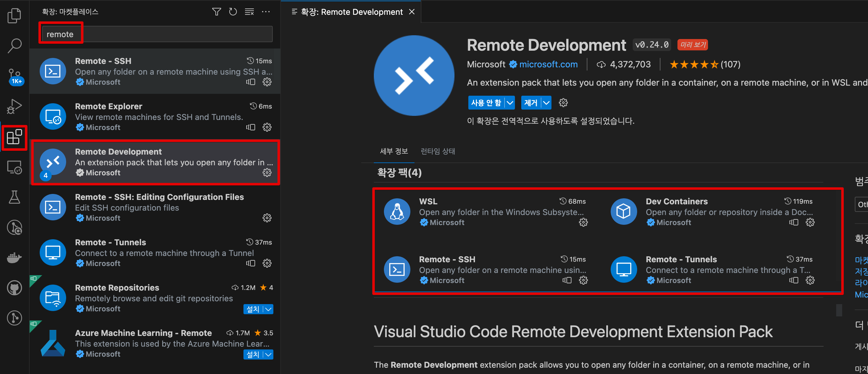868x374 pixels.
Task: Select Remote - Tunnels in extension list
Action: tap(155, 253)
